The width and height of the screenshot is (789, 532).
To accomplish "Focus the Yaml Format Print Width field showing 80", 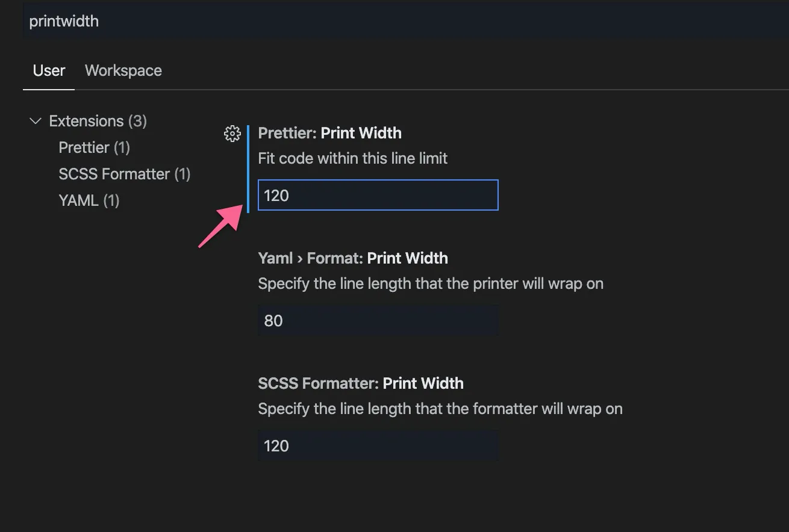I will [378, 320].
